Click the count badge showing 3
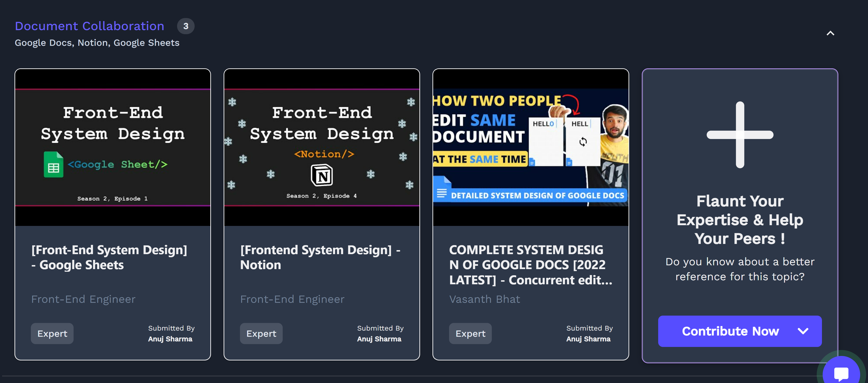 pyautogui.click(x=186, y=26)
